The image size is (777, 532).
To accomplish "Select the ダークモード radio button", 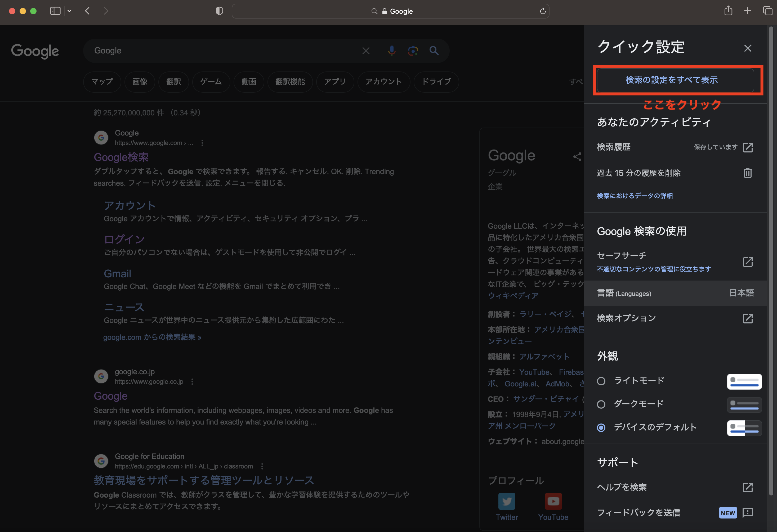I will coord(601,404).
